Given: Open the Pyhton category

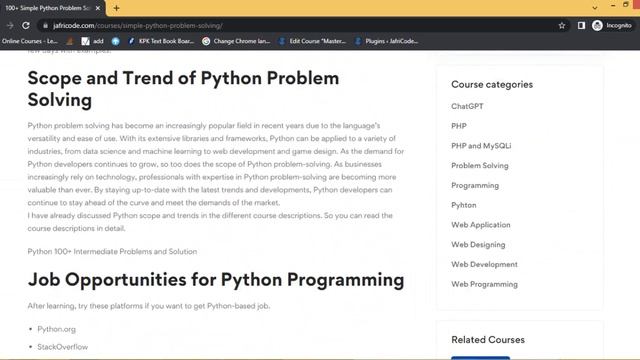Looking at the screenshot, I should click(x=463, y=205).
